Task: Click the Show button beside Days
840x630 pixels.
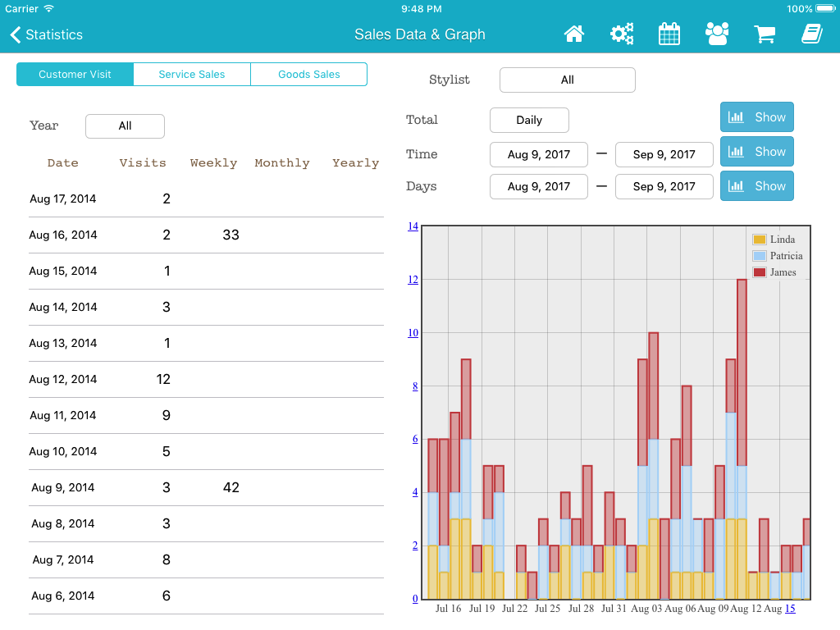Action: 756,186
